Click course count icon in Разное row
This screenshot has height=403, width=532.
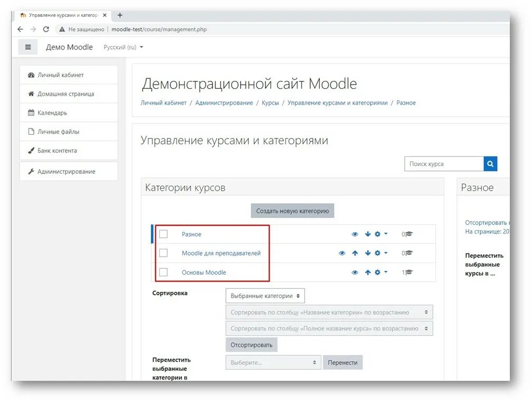coord(409,234)
